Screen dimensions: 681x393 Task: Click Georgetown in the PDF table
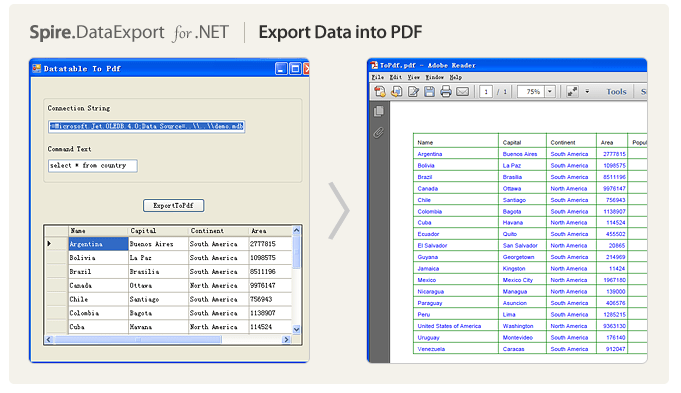pyautogui.click(x=518, y=257)
